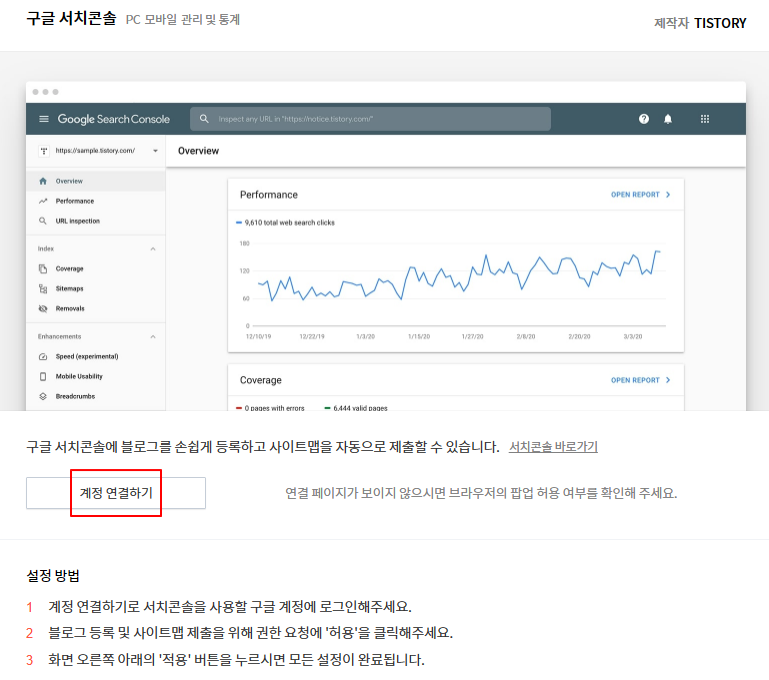Open the Google apps grid icon

[705, 119]
